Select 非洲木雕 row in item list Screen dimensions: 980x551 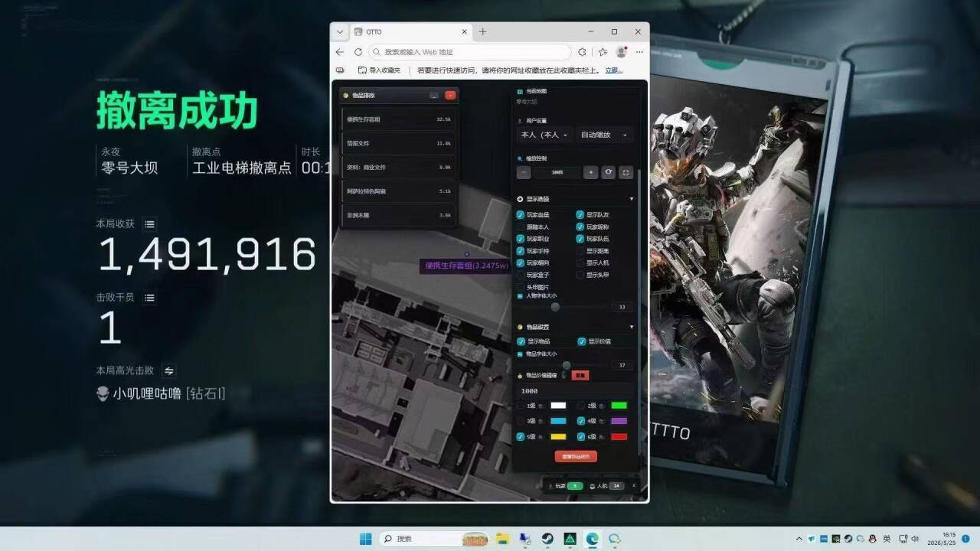click(399, 215)
